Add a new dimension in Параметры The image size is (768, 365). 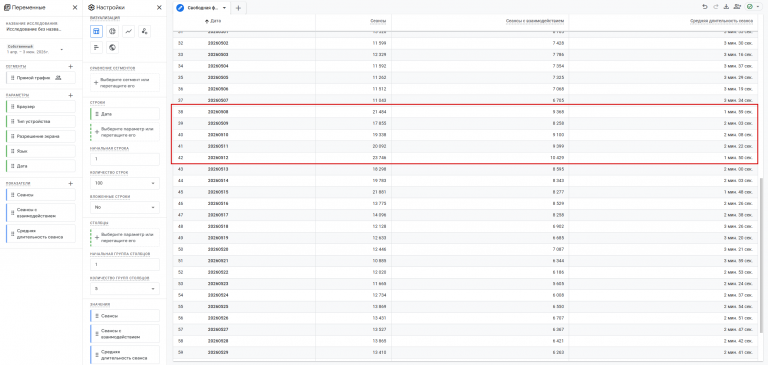pyautogui.click(x=71, y=95)
